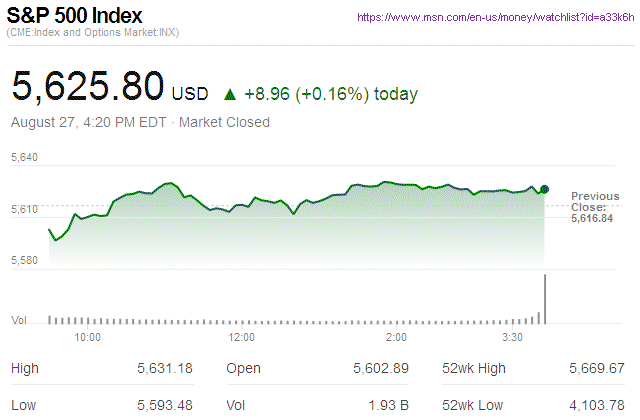Click the tall volume spike bar
Screen dimensions: 640x420
(545, 299)
